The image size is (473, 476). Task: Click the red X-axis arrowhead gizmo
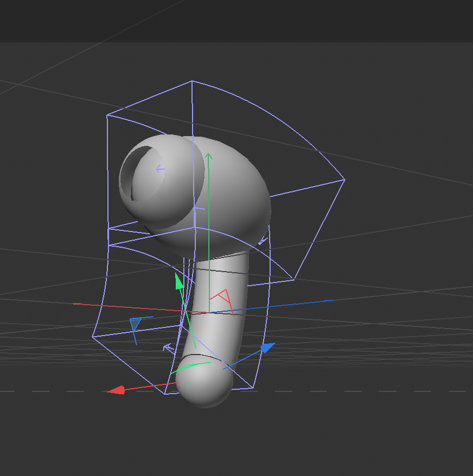pos(116,390)
